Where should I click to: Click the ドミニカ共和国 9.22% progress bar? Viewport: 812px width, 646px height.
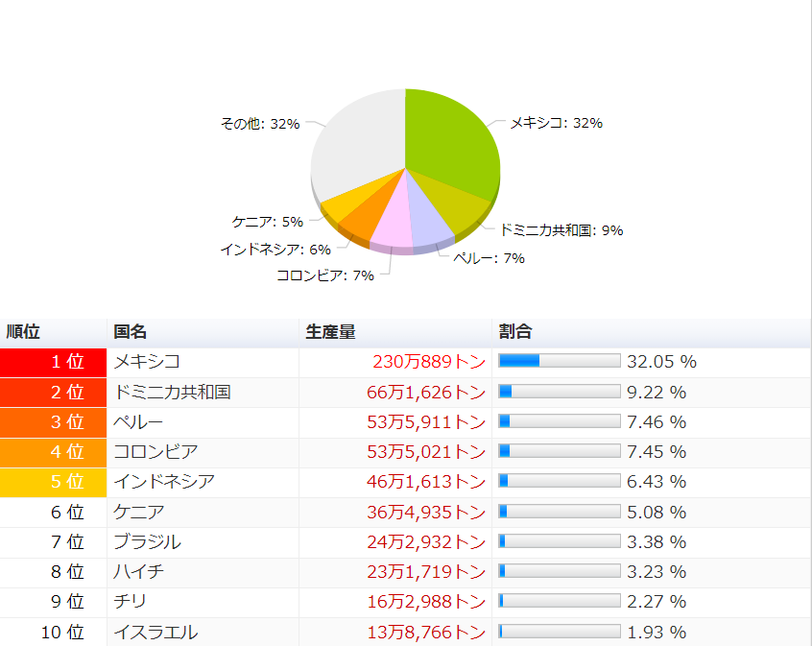[560, 392]
